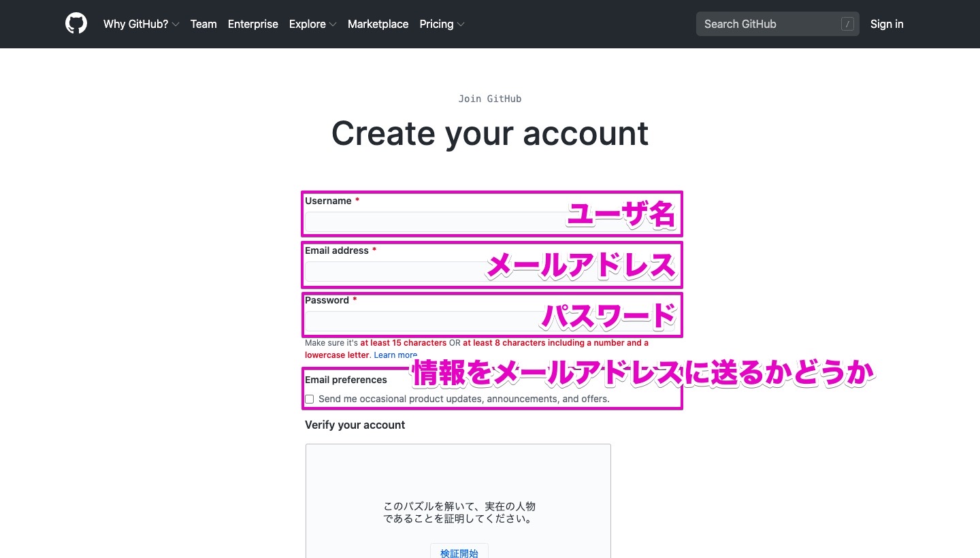The image size is (980, 558).
Task: Expand the Why GitHub? dropdown menu
Action: point(141,24)
